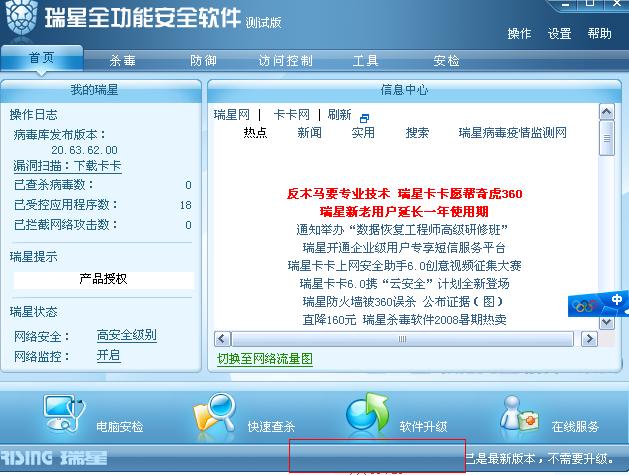Viewport: 629px width, 475px height.
Task: Open headline 反木马要专业技术 瑞星卡卡愿帮奇虎360
Action: [404, 194]
